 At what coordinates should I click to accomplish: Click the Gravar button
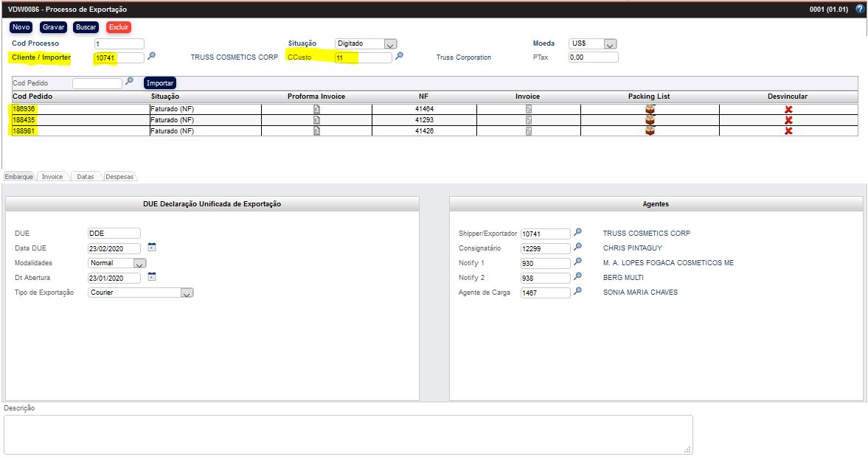53,27
